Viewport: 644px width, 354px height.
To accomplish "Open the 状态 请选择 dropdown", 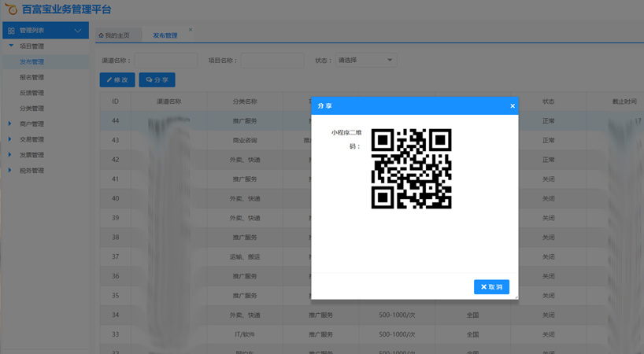I will 365,61.
